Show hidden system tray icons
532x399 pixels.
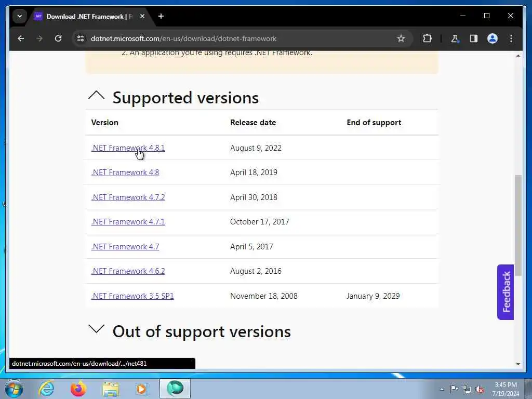(442, 389)
